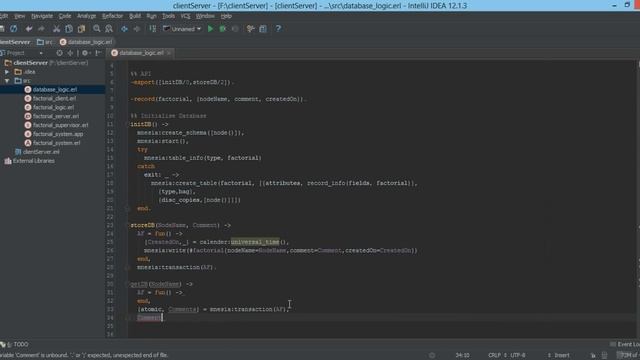Viewport: 640px width, 360px height.
Task: Click src in the navigation breadcrumb
Action: [45, 42]
